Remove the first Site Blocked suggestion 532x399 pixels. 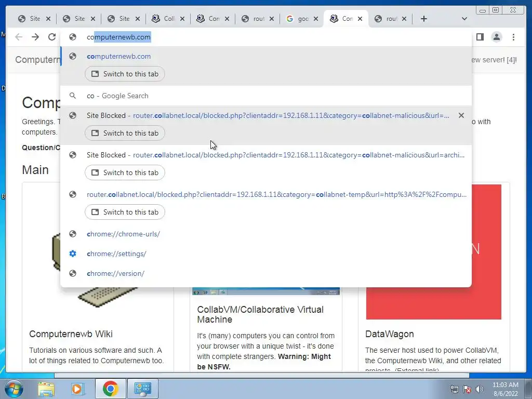click(x=461, y=115)
